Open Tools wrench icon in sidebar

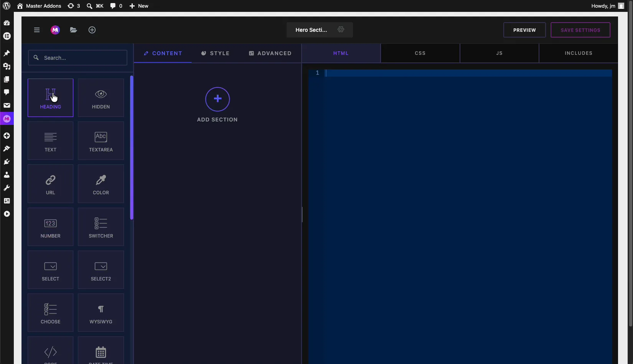coord(7,188)
